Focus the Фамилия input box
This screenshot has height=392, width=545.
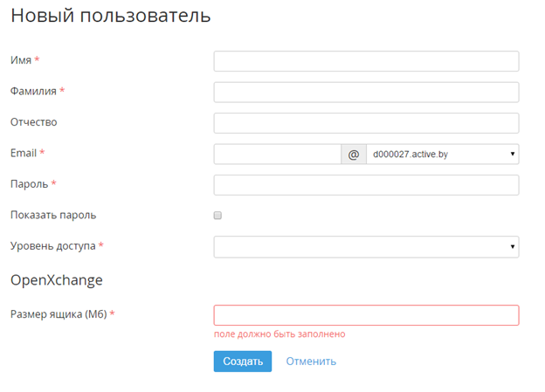click(x=366, y=92)
